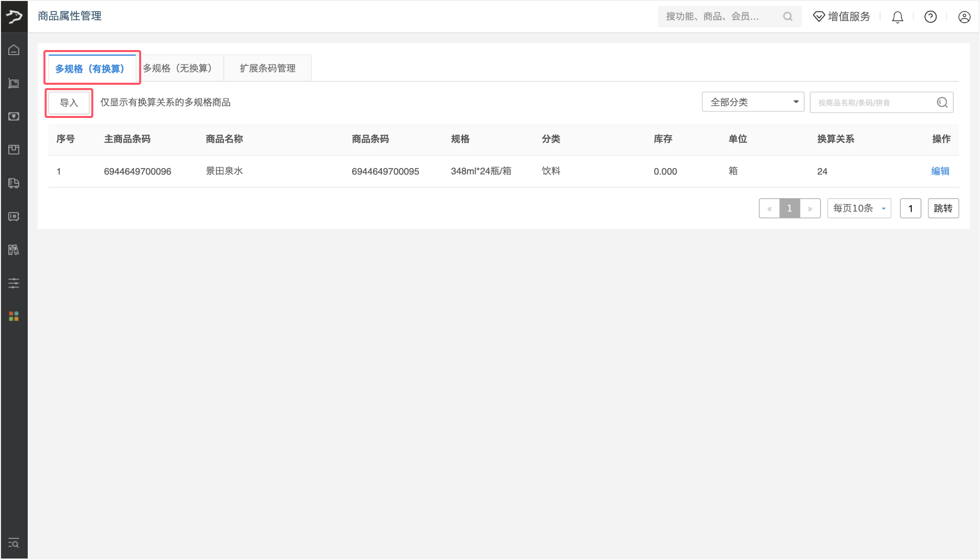The image size is (980, 560).
Task: Click the colorful app grid icon
Action: click(14, 316)
